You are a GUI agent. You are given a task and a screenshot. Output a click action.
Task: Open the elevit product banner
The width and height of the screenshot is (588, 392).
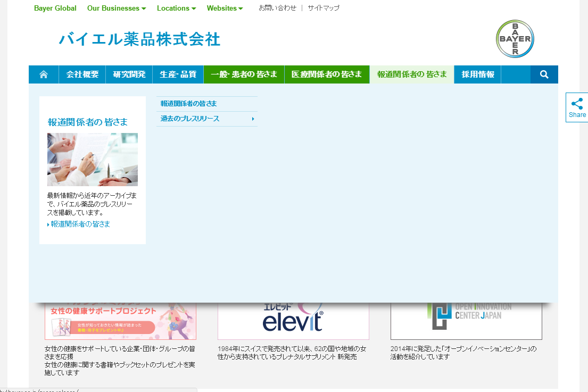click(x=293, y=321)
